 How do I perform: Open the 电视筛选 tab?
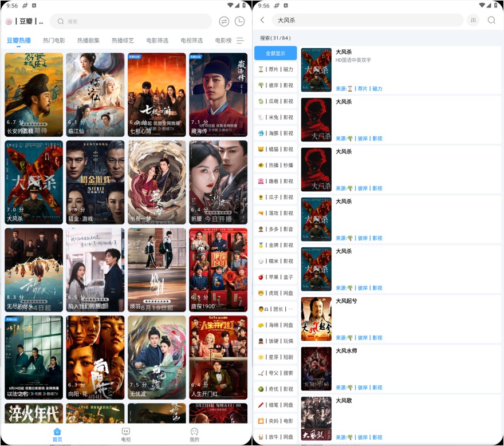coord(191,41)
